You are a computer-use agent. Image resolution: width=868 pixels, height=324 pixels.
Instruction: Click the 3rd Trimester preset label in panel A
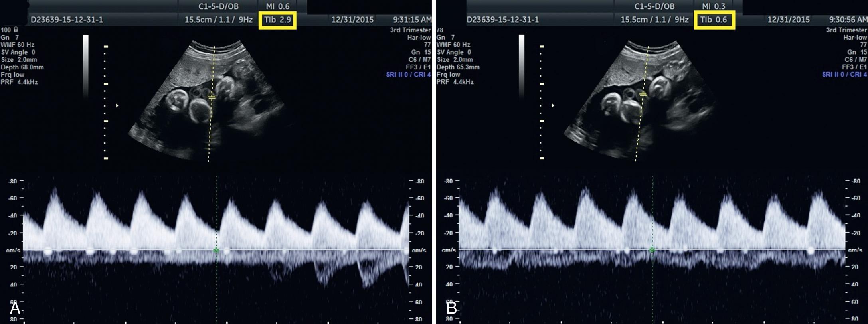pyautogui.click(x=411, y=30)
